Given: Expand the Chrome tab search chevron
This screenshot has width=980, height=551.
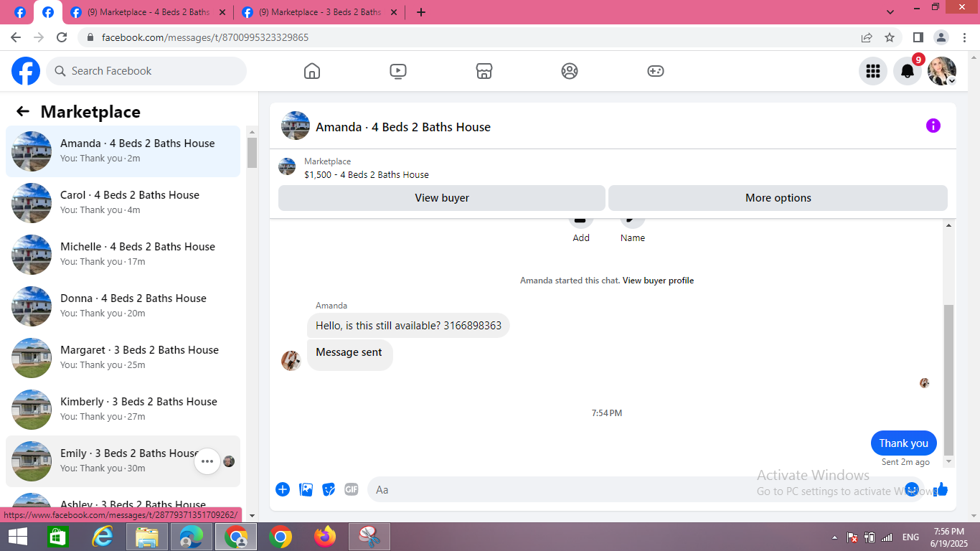Looking at the screenshot, I should click(890, 12).
